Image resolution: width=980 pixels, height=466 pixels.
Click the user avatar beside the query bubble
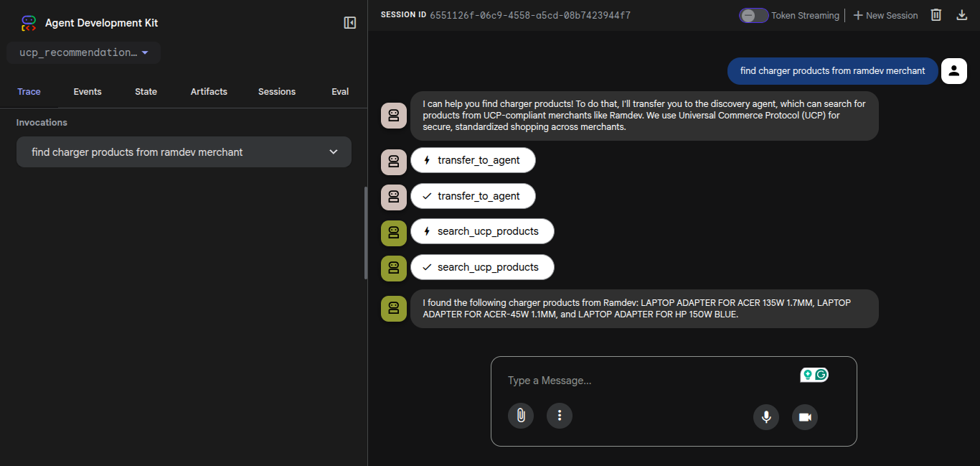pyautogui.click(x=953, y=71)
